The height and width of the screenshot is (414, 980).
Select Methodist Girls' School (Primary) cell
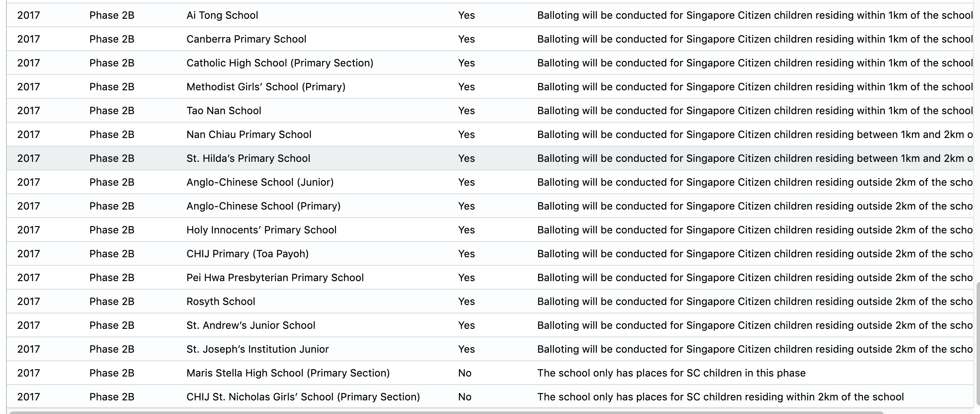click(266, 87)
